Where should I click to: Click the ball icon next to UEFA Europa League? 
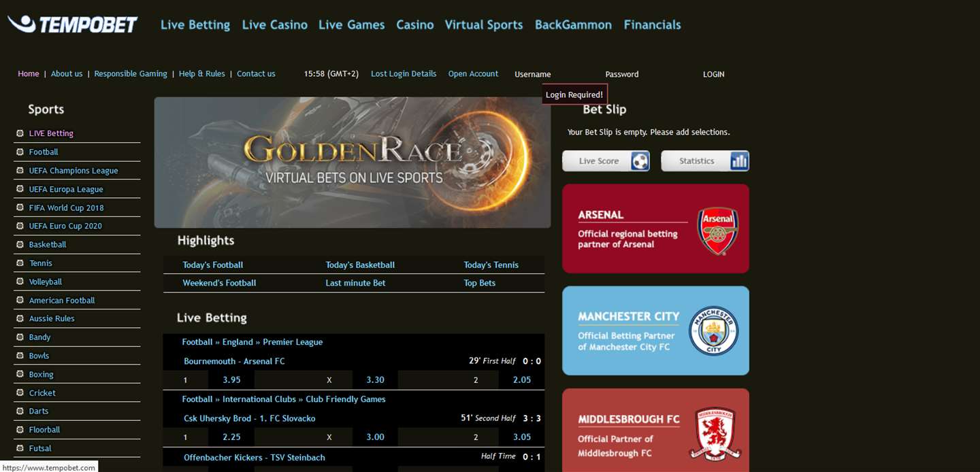point(19,189)
